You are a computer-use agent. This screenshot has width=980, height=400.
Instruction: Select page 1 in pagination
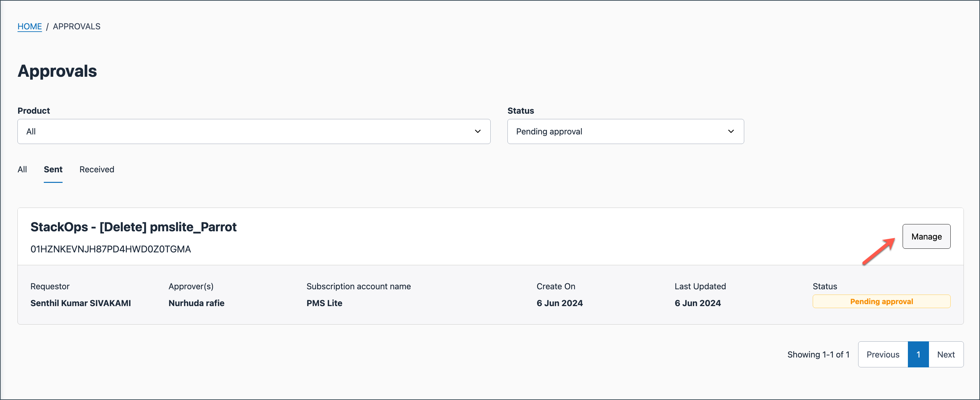pyautogui.click(x=919, y=354)
